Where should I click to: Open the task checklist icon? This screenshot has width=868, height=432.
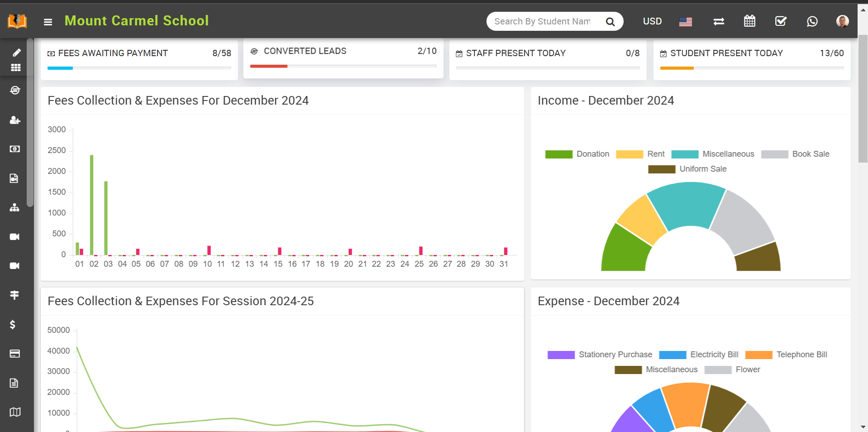[781, 21]
